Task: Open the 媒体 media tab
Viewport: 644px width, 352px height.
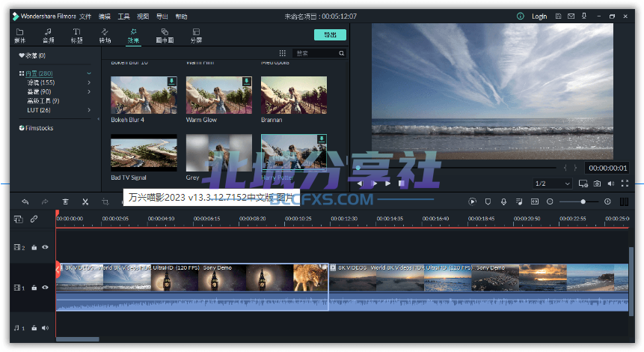Action: click(x=19, y=36)
